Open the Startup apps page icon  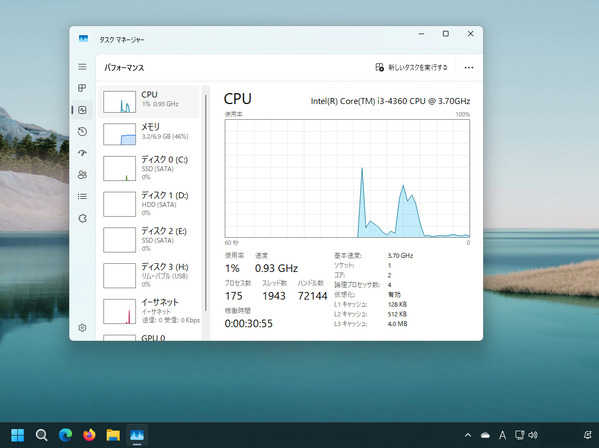[x=82, y=153]
